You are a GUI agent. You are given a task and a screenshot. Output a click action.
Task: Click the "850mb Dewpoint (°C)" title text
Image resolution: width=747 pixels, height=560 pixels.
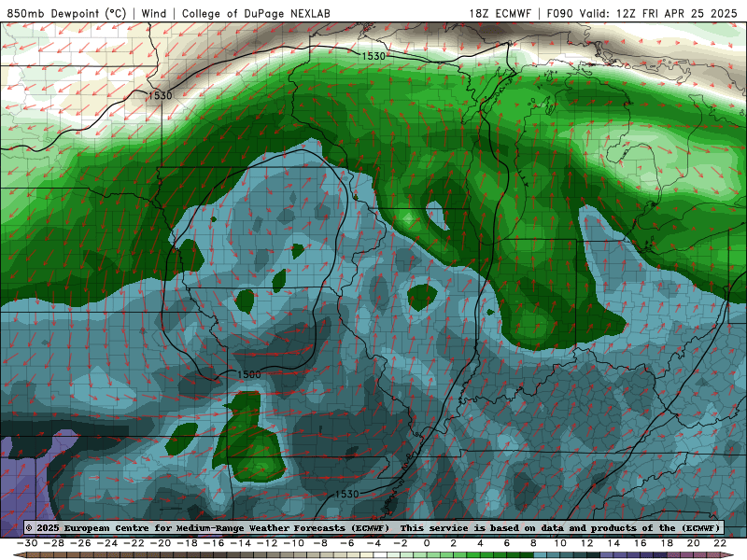click(x=66, y=13)
